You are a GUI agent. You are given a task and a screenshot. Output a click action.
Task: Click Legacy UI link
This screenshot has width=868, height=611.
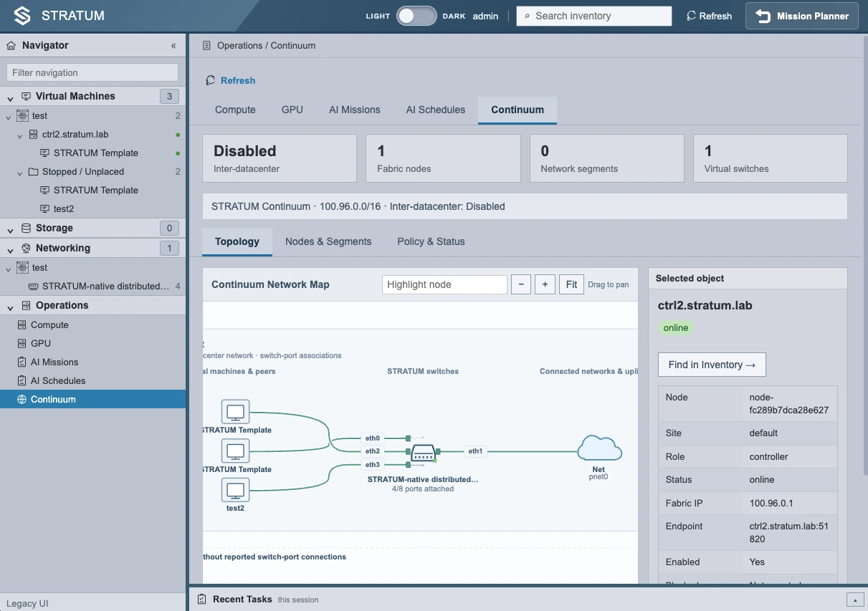(27, 603)
